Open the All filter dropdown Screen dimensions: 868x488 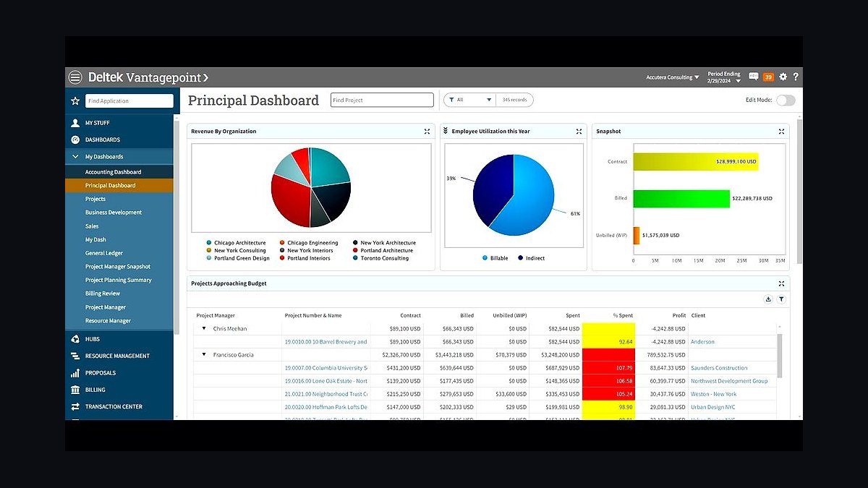(468, 100)
